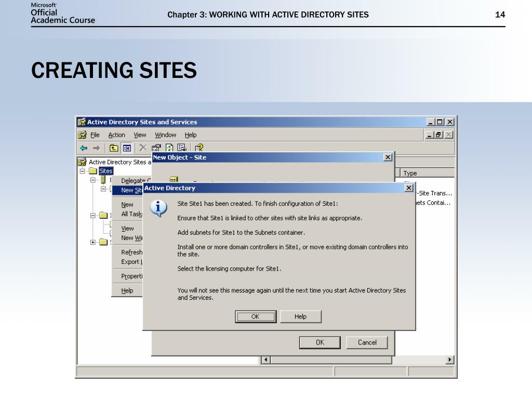
Task: Select the Active Directory Sites root tree item
Action: coord(120,162)
